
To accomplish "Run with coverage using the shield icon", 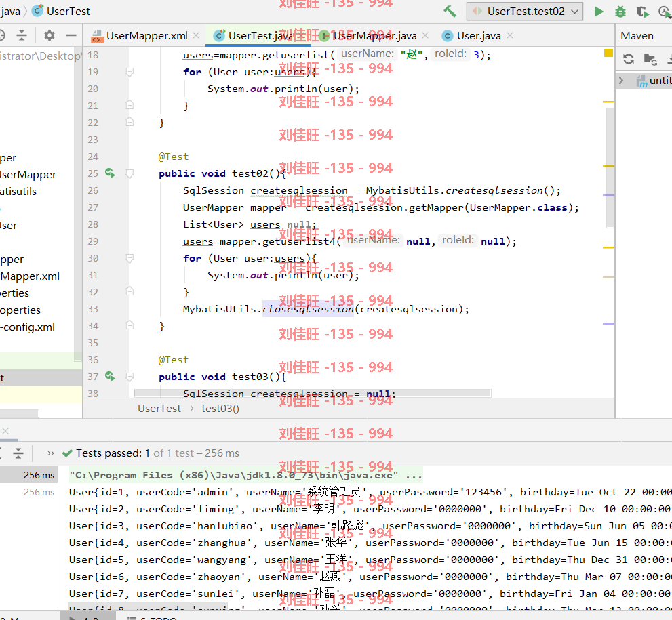I will (642, 12).
